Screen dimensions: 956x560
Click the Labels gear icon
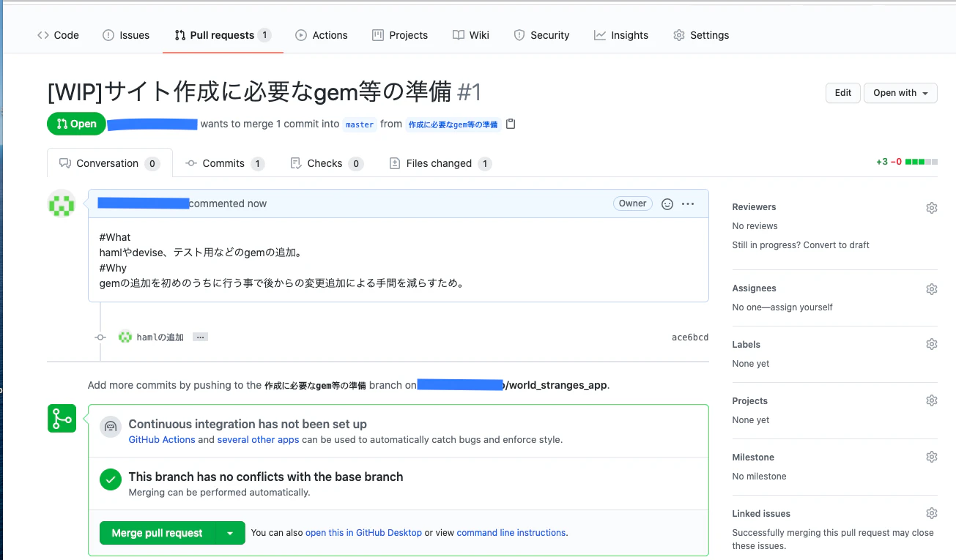click(932, 344)
